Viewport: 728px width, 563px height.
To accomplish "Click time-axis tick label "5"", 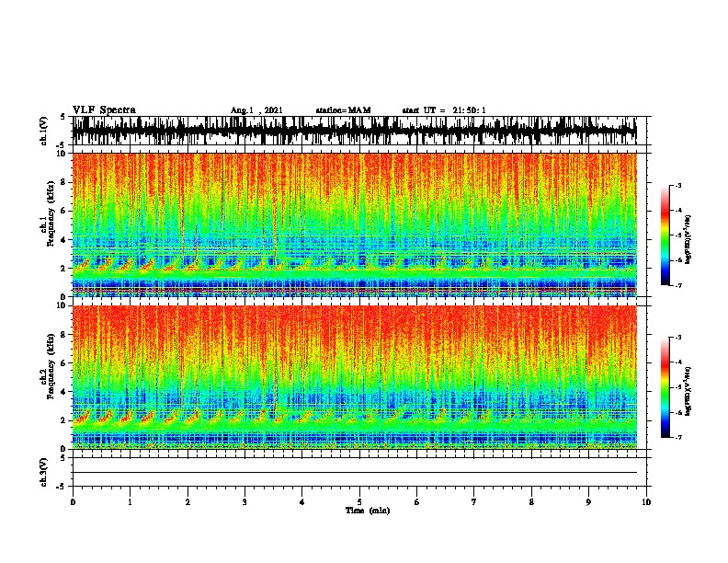I will (359, 502).
